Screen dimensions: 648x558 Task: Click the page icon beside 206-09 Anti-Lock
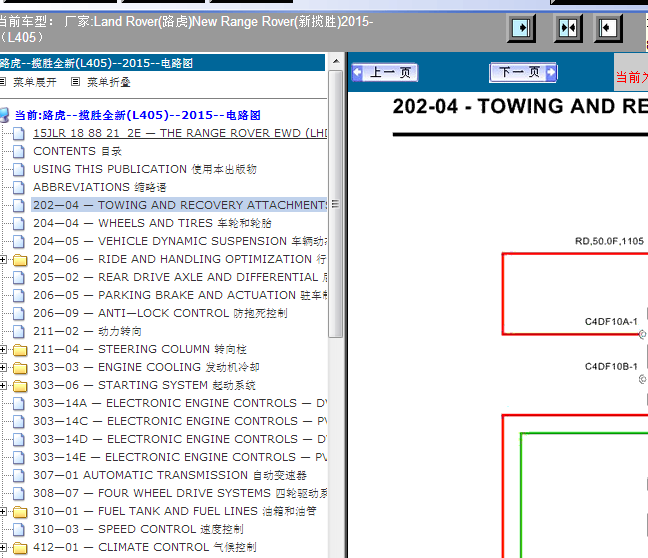(x=19, y=314)
